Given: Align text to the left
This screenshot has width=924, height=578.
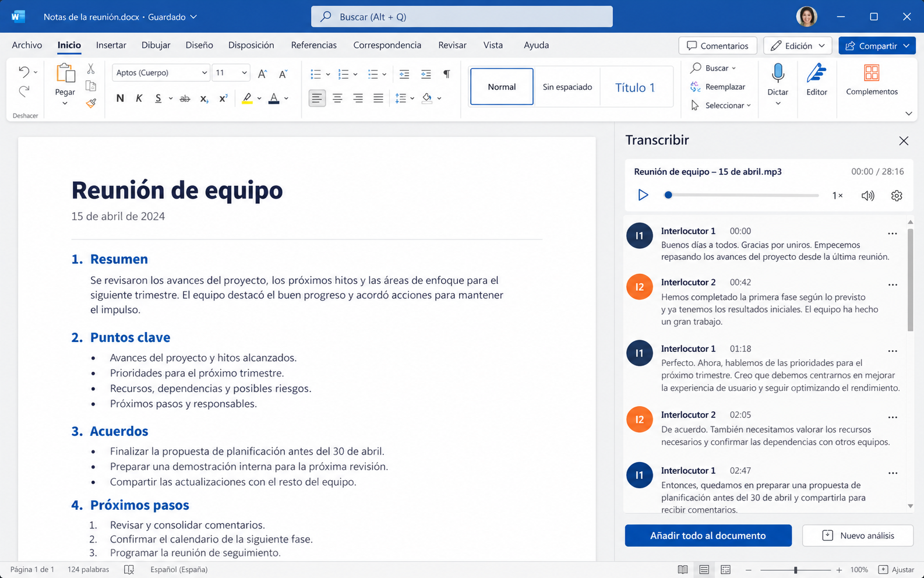Looking at the screenshot, I should tap(316, 98).
